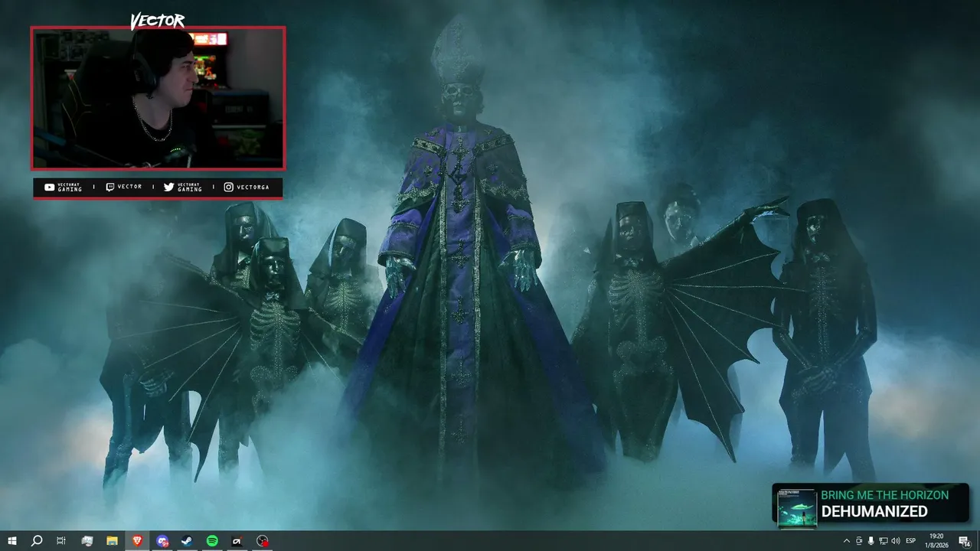
Task: Open the microphone tray icon
Action: tap(871, 541)
